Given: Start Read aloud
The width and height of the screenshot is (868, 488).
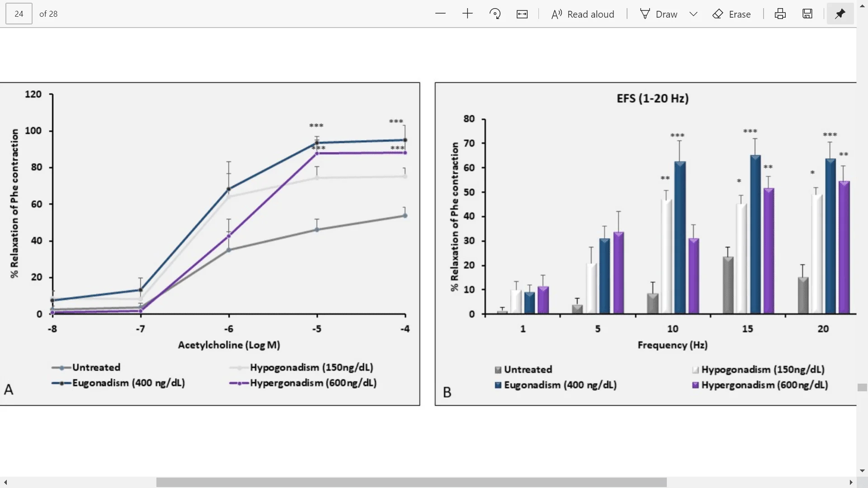Looking at the screenshot, I should 583,14.
